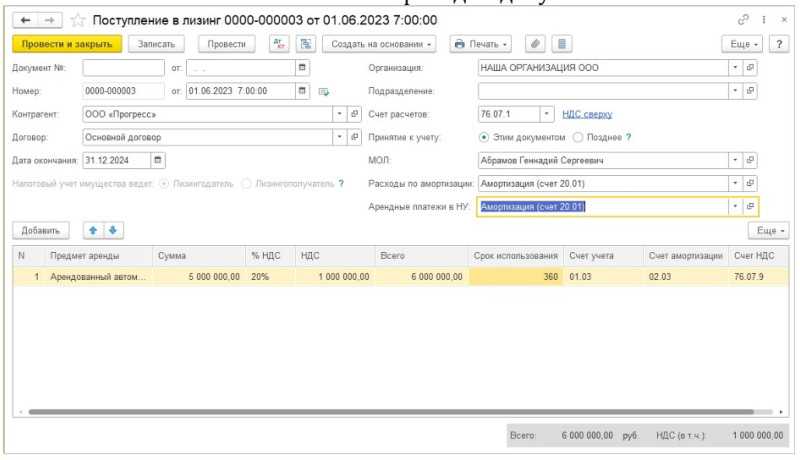800x460 pixels.
Task: Move row down with blue down arrow
Action: point(113,231)
